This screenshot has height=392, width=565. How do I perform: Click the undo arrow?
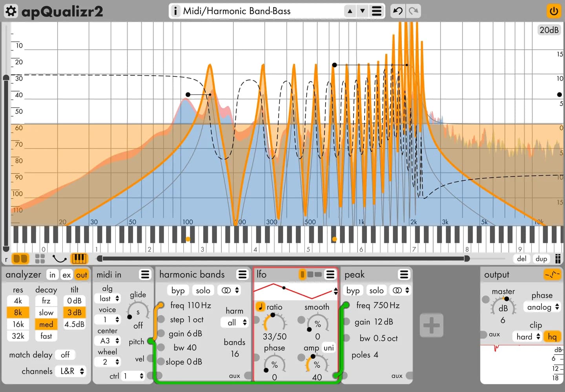click(398, 11)
